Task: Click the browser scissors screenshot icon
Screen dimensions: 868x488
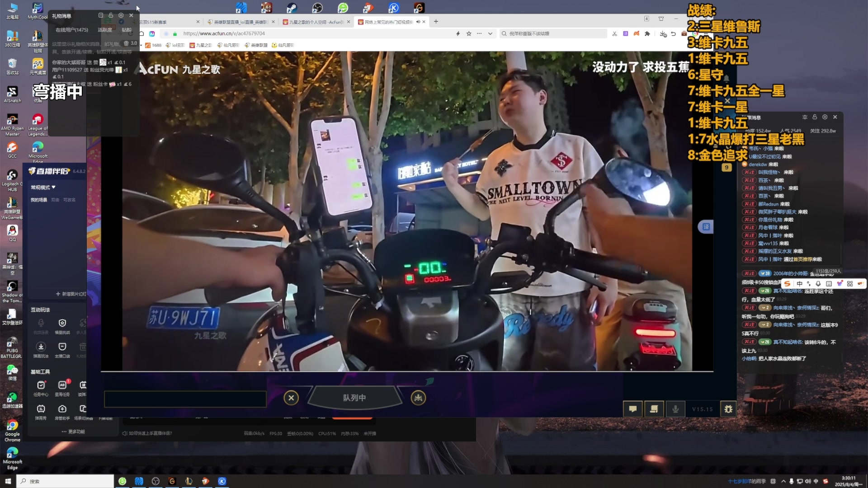Action: [614, 33]
